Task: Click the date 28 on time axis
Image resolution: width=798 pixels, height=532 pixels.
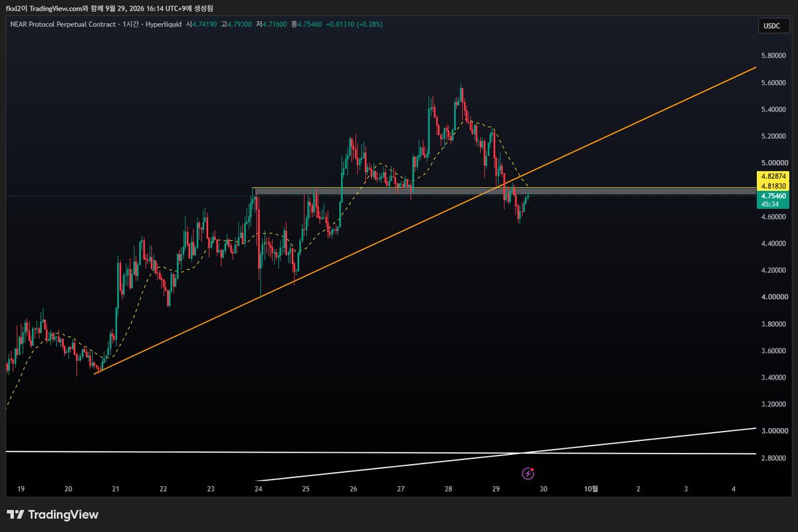Action: 448,489
